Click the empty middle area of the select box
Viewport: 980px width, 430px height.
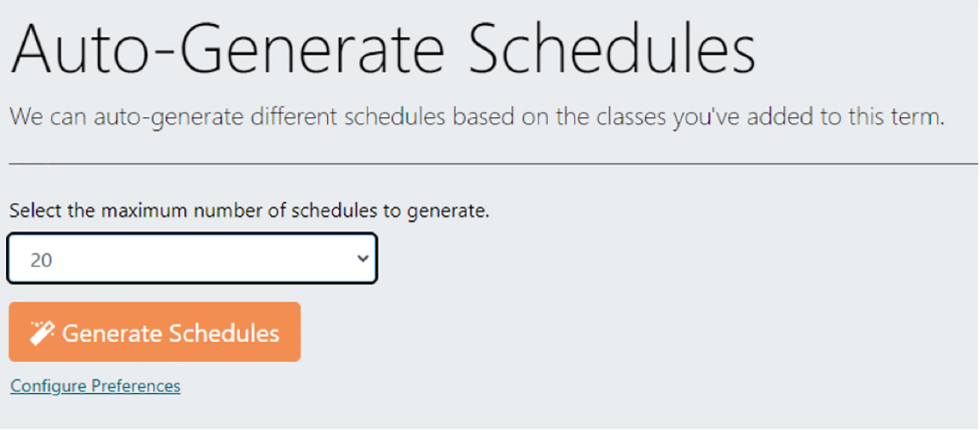198,259
